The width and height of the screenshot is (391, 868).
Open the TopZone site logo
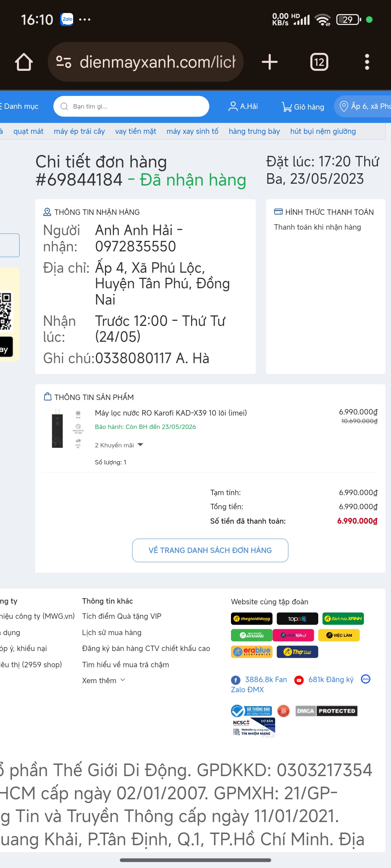[x=297, y=618]
